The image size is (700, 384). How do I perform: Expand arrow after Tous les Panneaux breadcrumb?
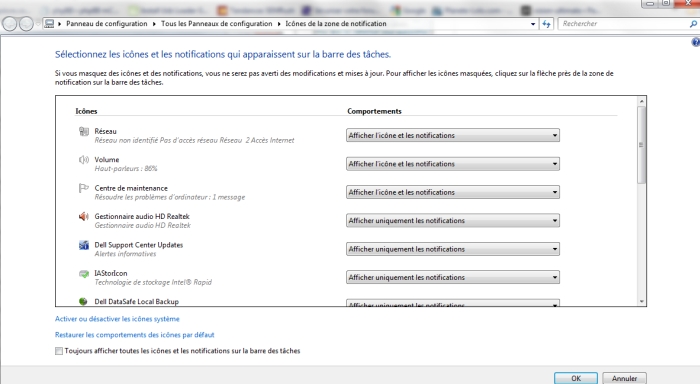click(x=279, y=24)
